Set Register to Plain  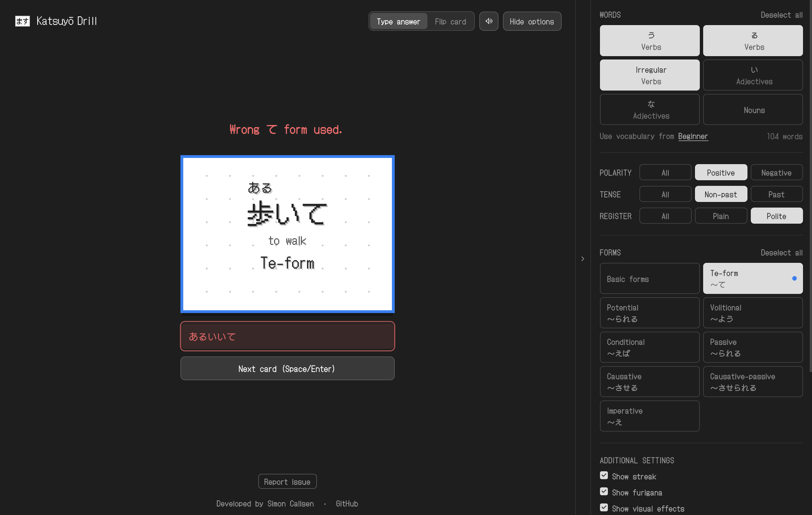[721, 216]
